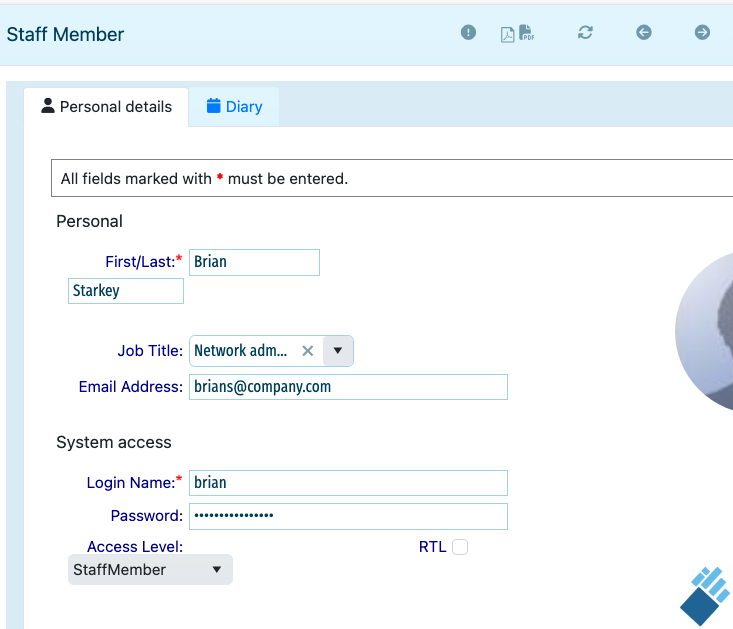Toggle the RTL checkbox
Screen dimensions: 733x629
[460, 547]
